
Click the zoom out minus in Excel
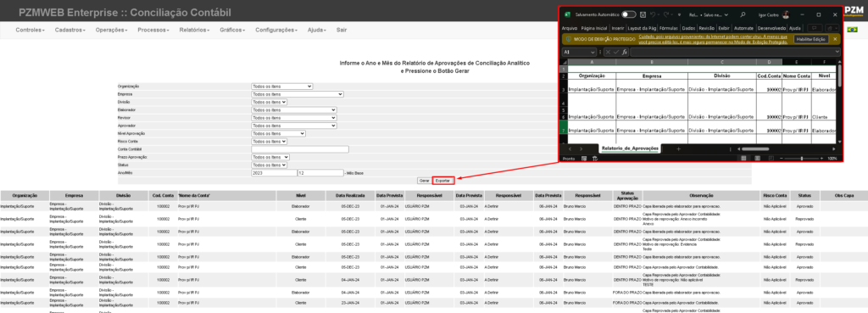click(x=781, y=159)
